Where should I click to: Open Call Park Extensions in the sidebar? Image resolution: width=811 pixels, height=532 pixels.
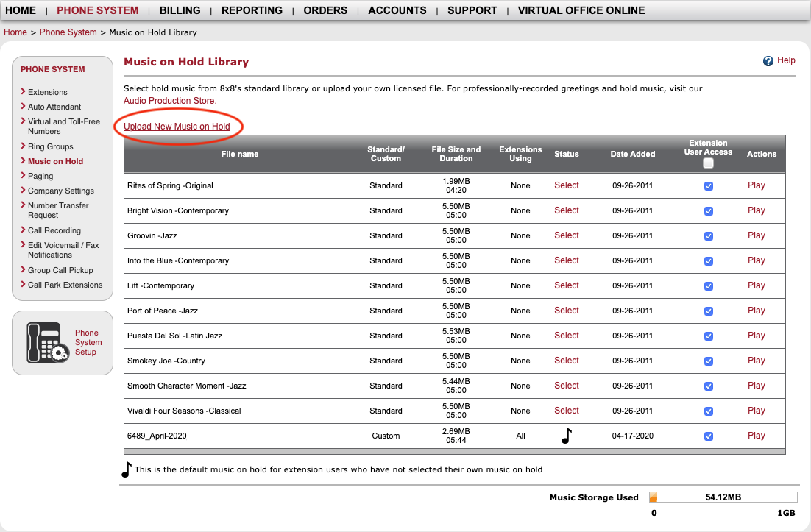(65, 285)
